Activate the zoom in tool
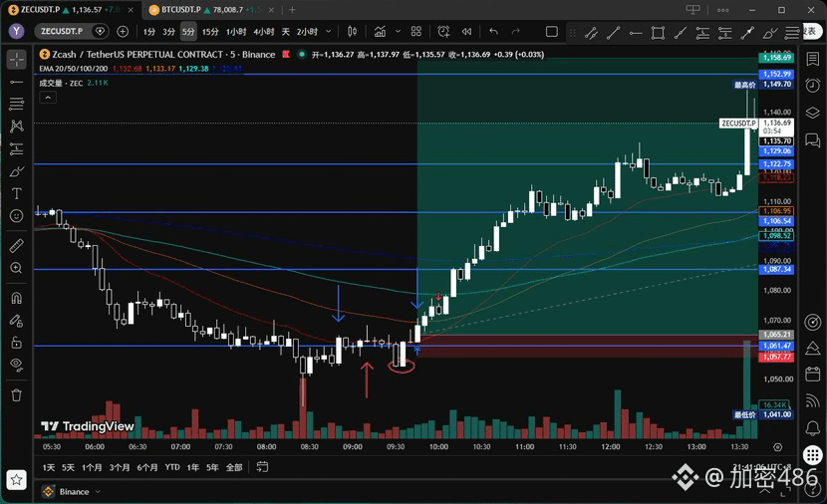 tap(16, 268)
